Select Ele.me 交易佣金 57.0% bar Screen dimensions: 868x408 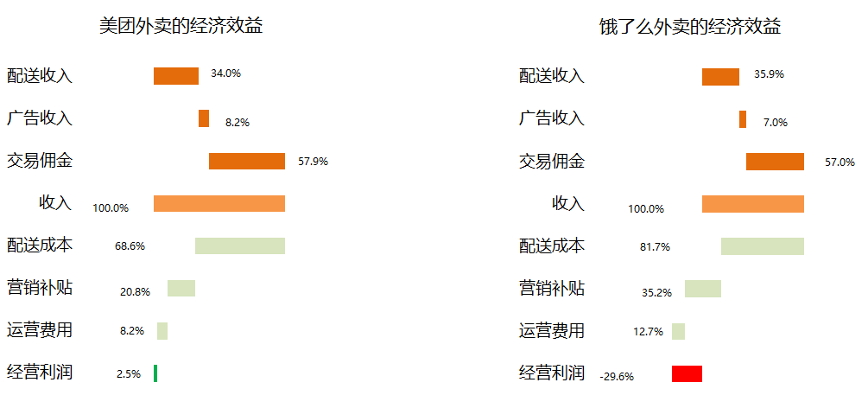[775, 162]
